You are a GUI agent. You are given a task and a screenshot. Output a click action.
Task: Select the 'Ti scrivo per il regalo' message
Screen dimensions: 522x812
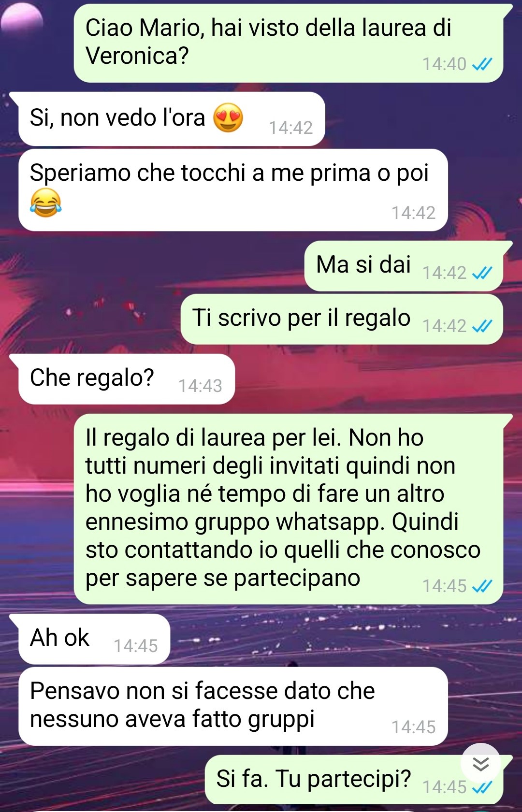coord(342,319)
